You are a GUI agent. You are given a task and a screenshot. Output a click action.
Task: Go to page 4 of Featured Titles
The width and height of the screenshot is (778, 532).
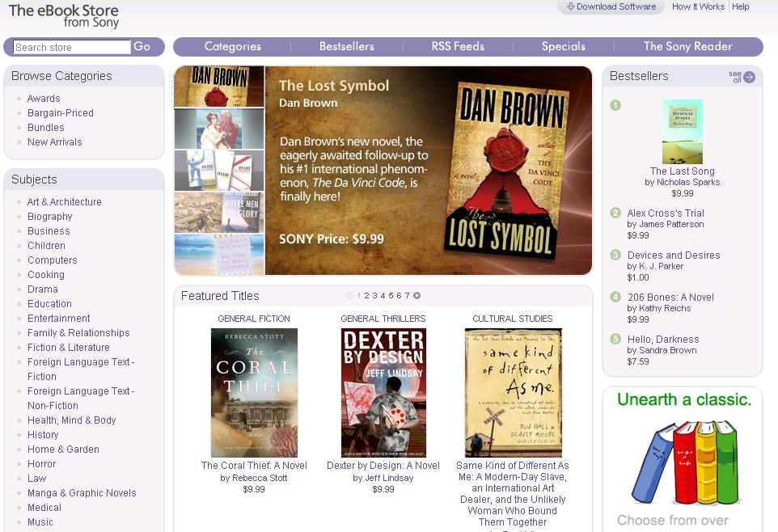(383, 295)
